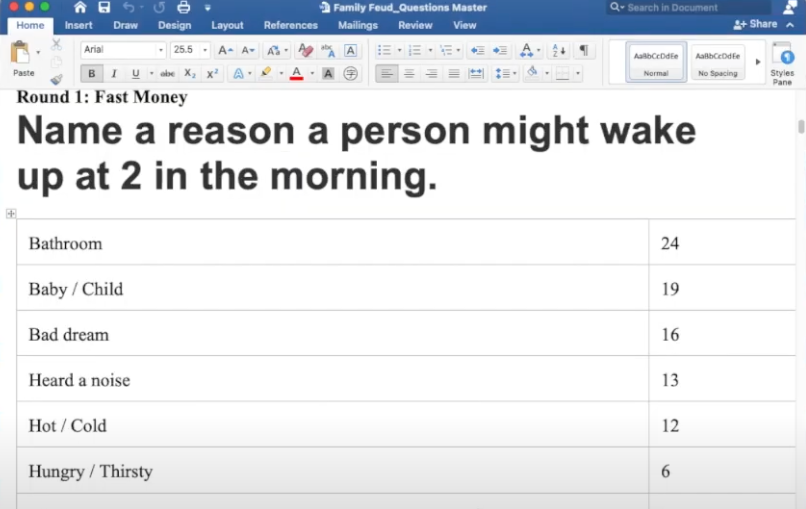Switch to the Insert tab
Image resolution: width=806 pixels, height=509 pixels.
click(79, 25)
